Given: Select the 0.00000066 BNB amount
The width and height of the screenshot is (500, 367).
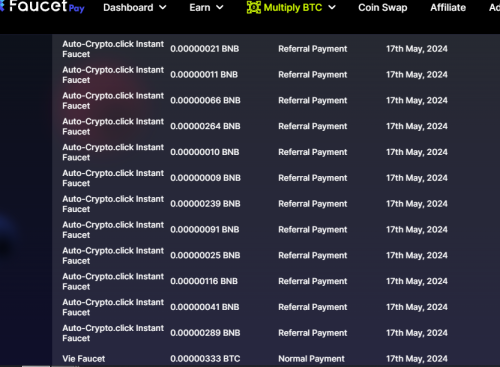Looking at the screenshot, I should point(205,101).
